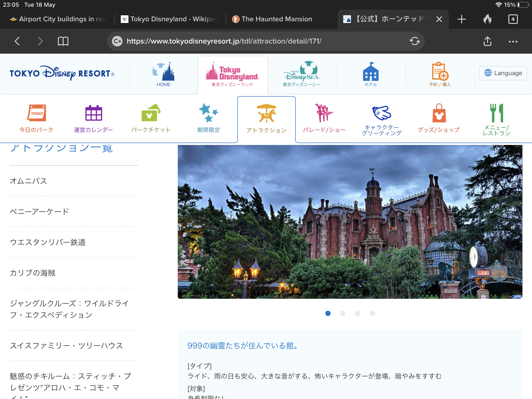Go back with the browser back arrow
The image size is (532, 399).
click(17, 41)
